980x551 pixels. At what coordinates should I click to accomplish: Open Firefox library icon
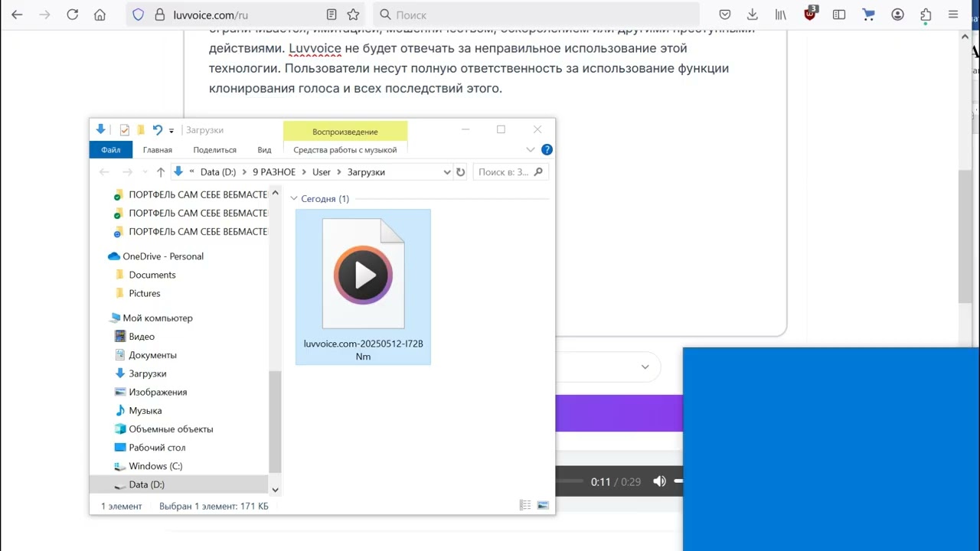pyautogui.click(x=780, y=15)
